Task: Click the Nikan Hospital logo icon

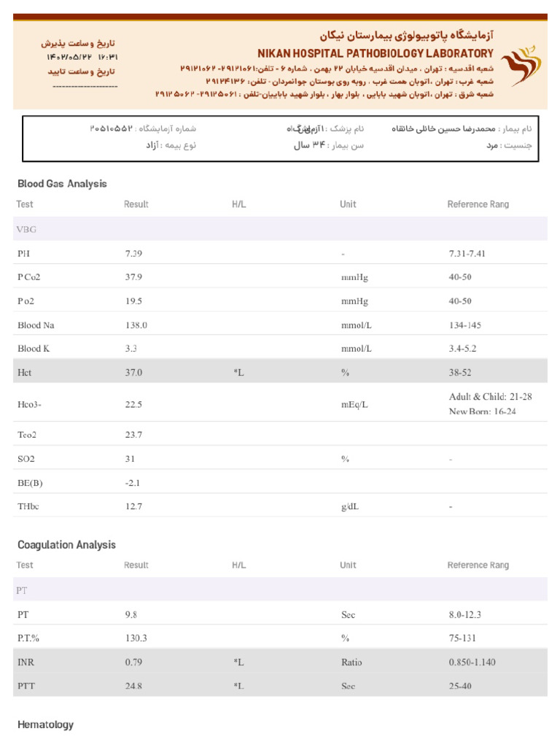Action: (521, 65)
